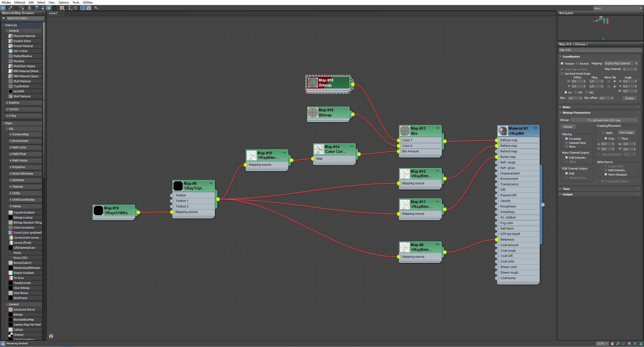Activate the Zoom Region tool icon
This screenshot has width=644, height=347.
(x=624, y=343)
